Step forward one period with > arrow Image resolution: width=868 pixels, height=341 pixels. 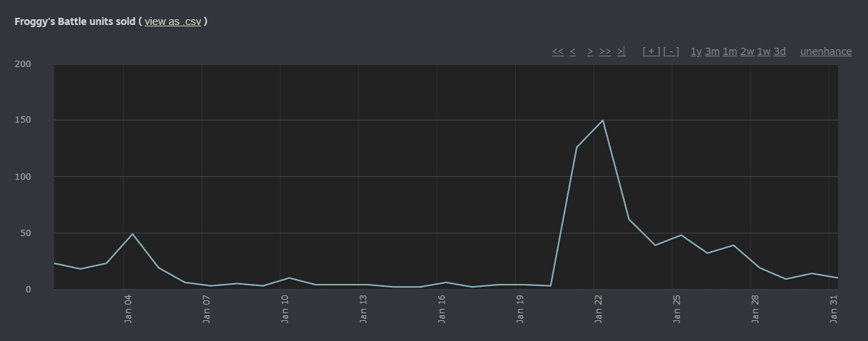click(x=590, y=51)
